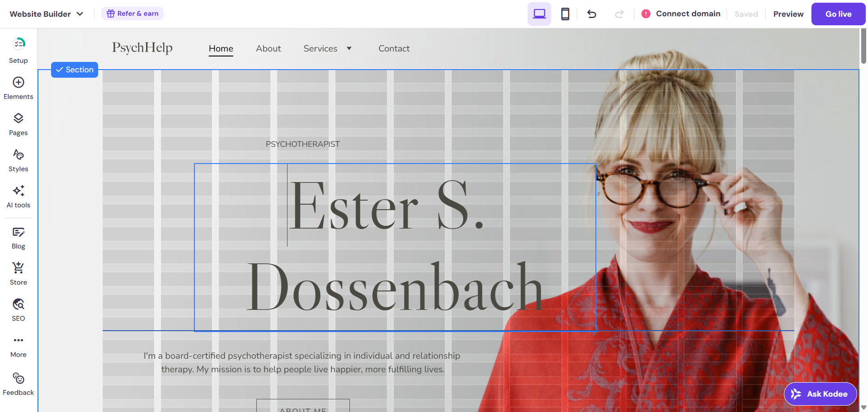Click the gift icon in Refer & earn

(110, 14)
